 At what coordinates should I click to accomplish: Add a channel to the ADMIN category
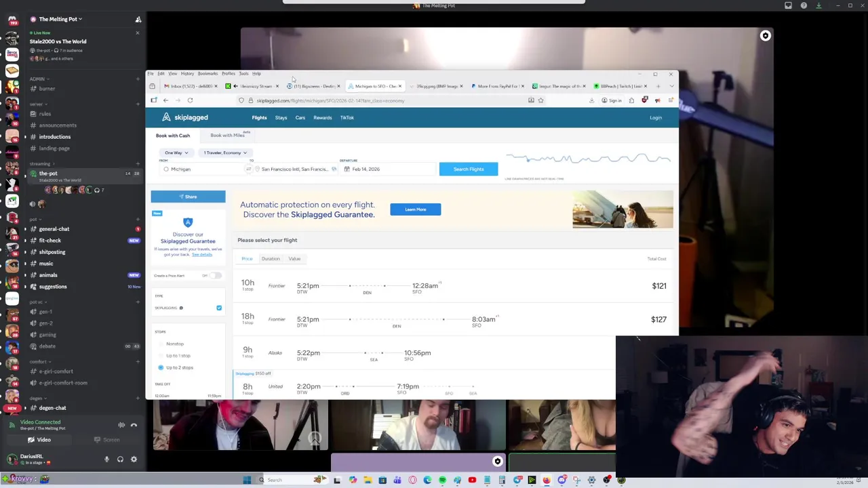pos(137,79)
